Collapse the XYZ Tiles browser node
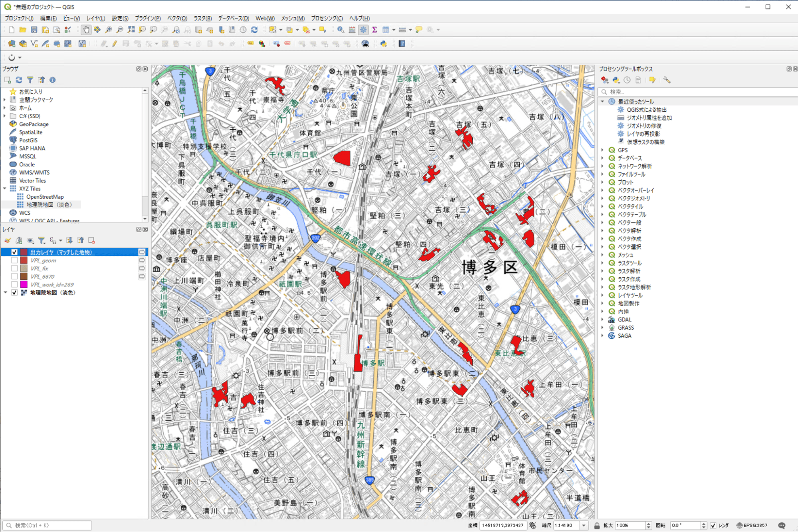Screen dimensions: 798x532 pyautogui.click(x=5, y=188)
